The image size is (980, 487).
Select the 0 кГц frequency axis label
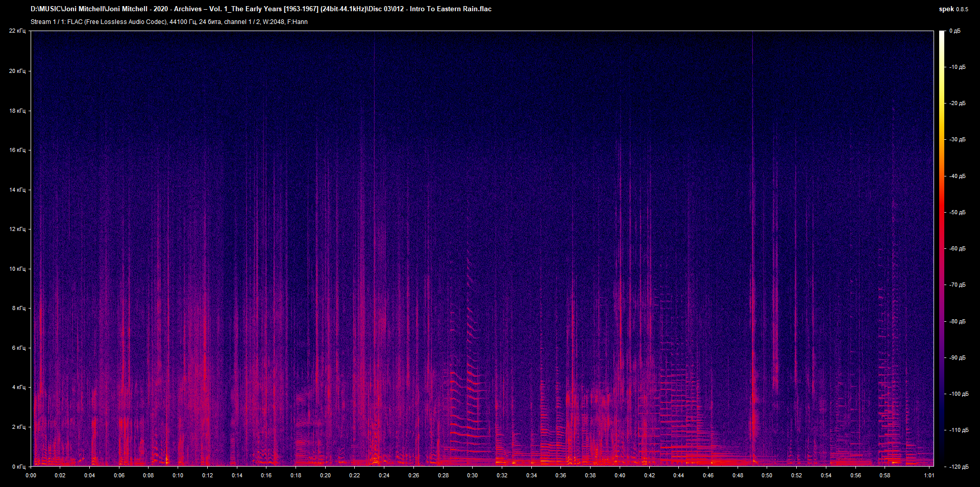18,466
